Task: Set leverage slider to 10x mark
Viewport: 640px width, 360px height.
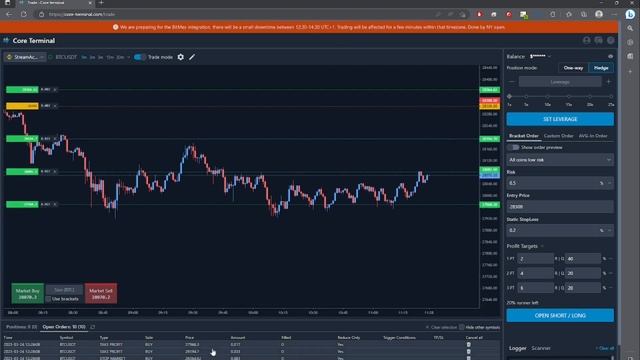Action: [547, 97]
